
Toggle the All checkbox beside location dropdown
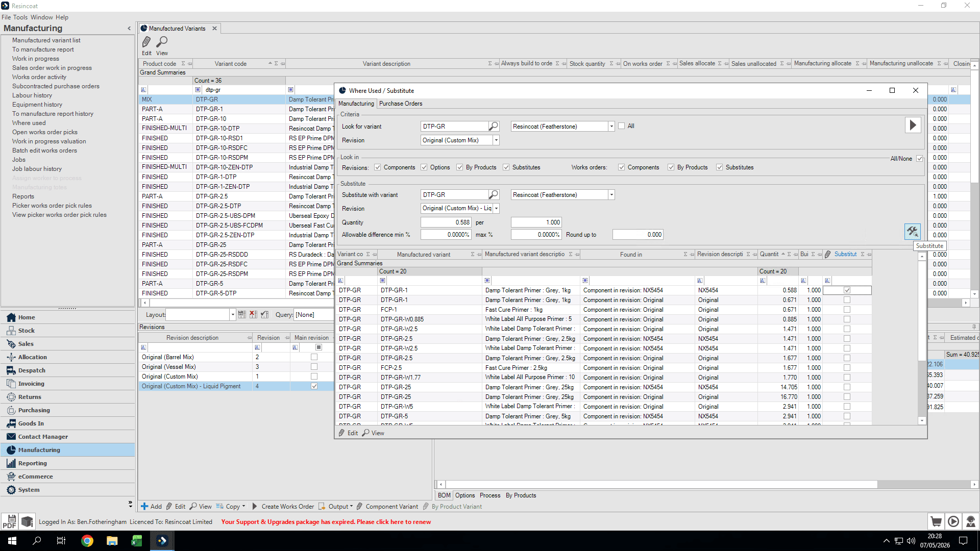click(x=621, y=126)
